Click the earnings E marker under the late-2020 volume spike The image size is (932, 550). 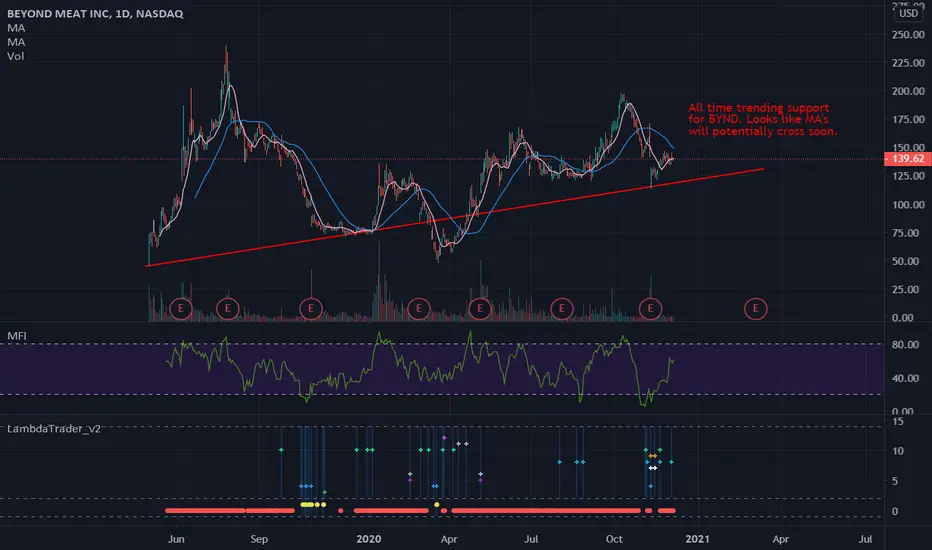click(650, 309)
